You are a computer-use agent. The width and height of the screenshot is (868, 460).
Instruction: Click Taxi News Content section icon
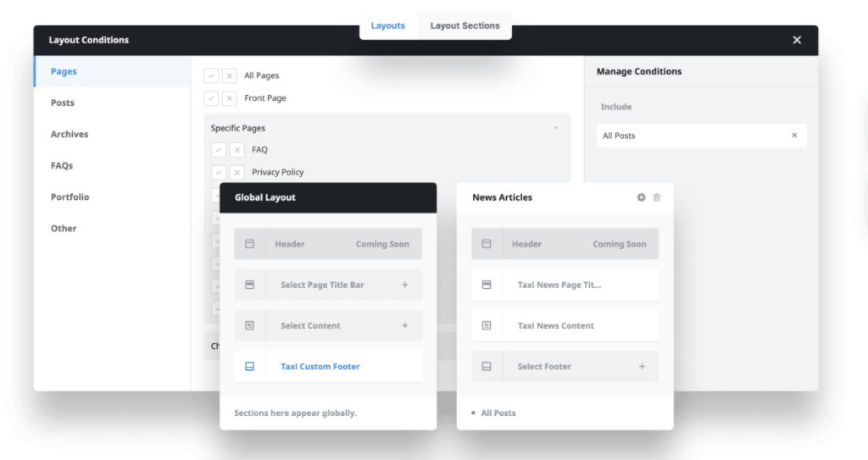pyautogui.click(x=487, y=326)
